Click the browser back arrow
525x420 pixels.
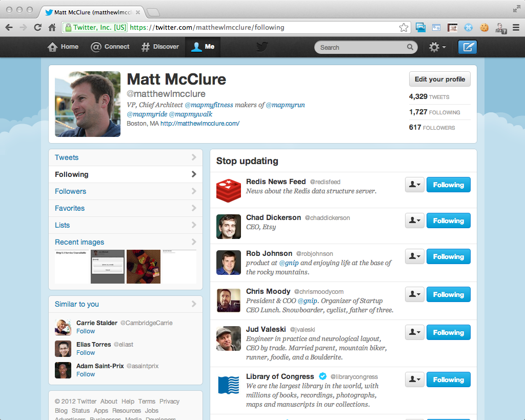[x=9, y=28]
